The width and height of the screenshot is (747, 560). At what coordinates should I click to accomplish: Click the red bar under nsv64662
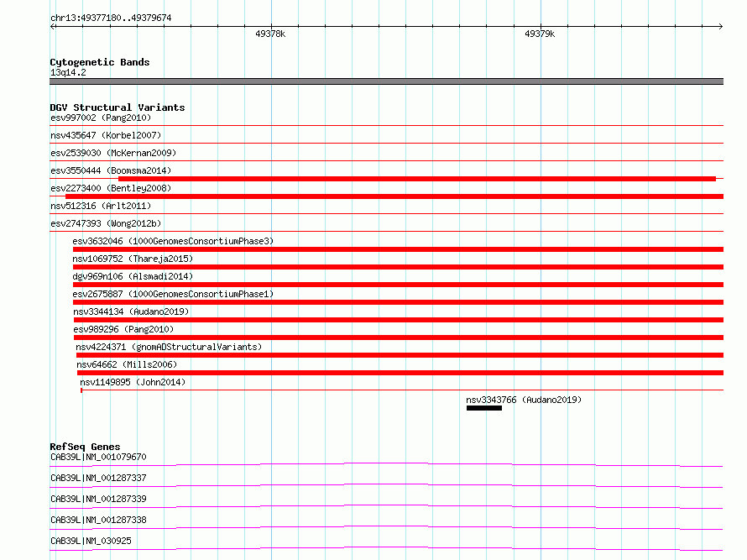[400, 373]
